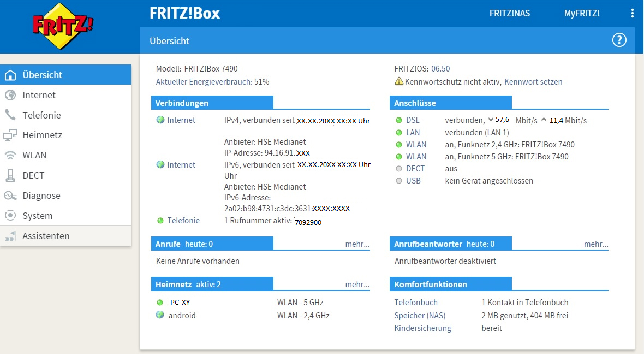The width and height of the screenshot is (644, 355).
Task: Click the yellow warning triangle icon
Action: click(x=399, y=81)
